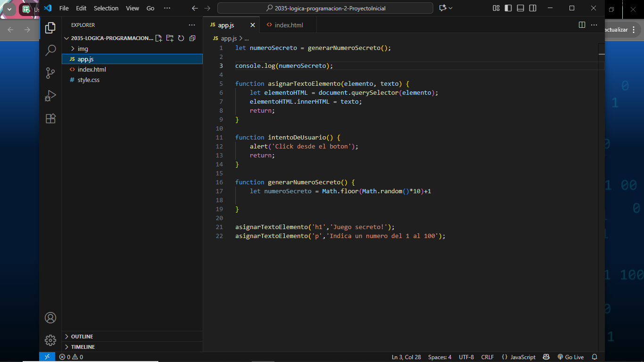This screenshot has width=644, height=362.
Task: Open the Run and Debug view
Action: coord(50,96)
